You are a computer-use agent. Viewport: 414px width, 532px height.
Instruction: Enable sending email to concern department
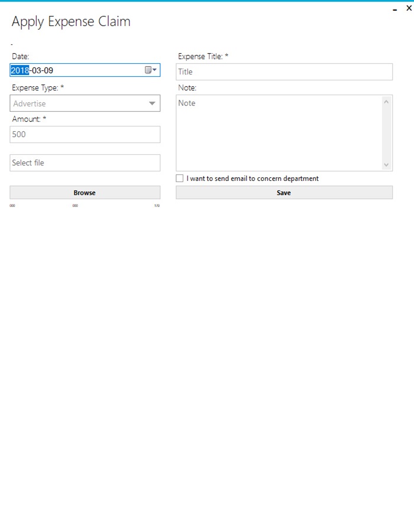click(x=180, y=178)
